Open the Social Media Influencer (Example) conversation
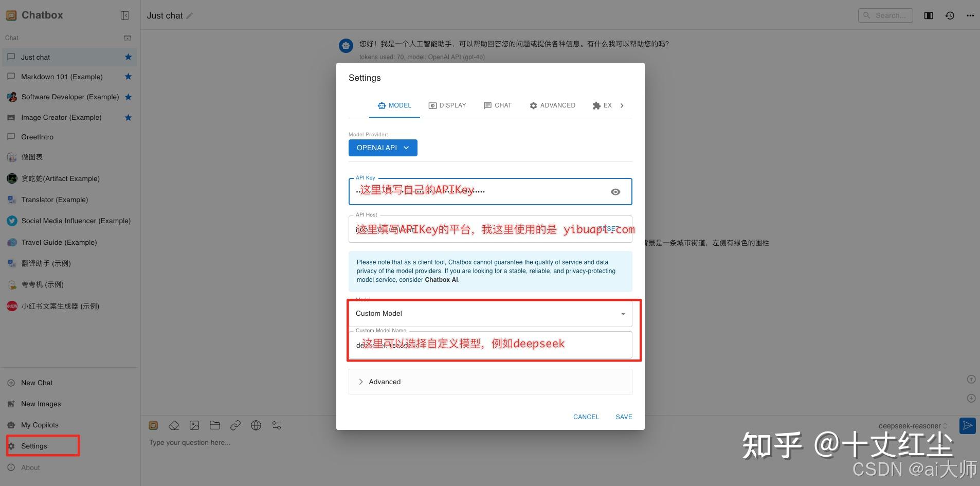Screen dimensions: 980x486 tap(69, 221)
